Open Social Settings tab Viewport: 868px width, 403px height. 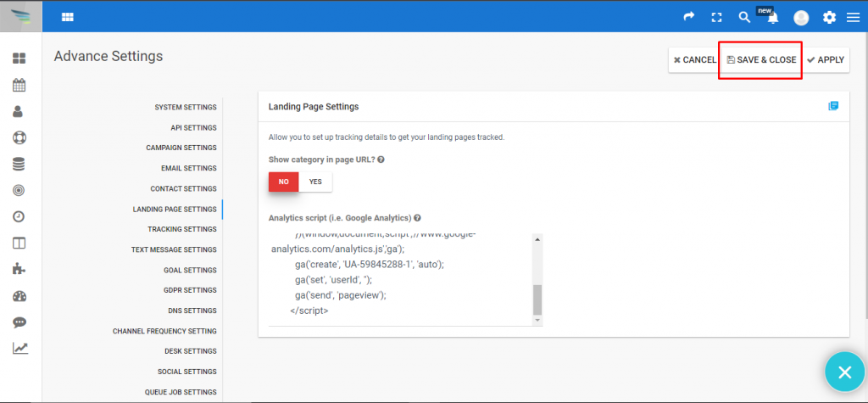[x=187, y=372]
